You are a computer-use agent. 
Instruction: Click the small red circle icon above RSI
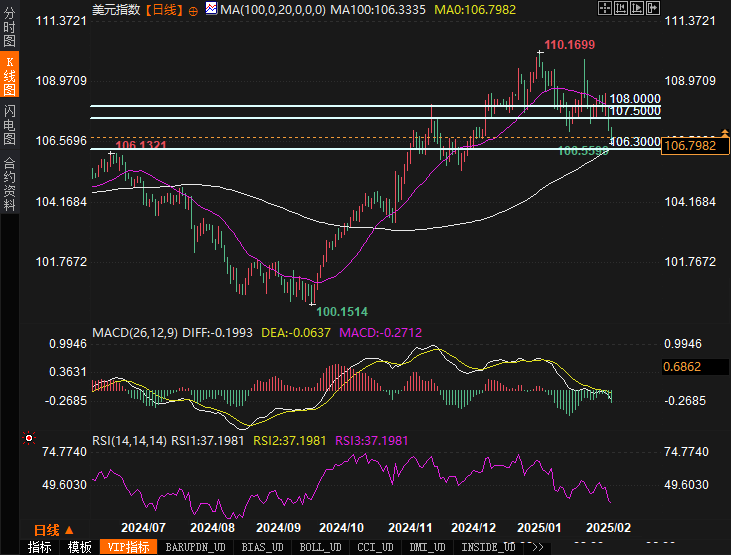[x=28, y=438]
